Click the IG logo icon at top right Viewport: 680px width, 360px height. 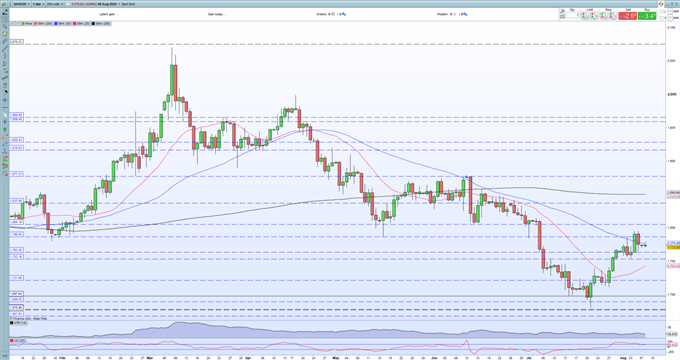[x=661, y=4]
